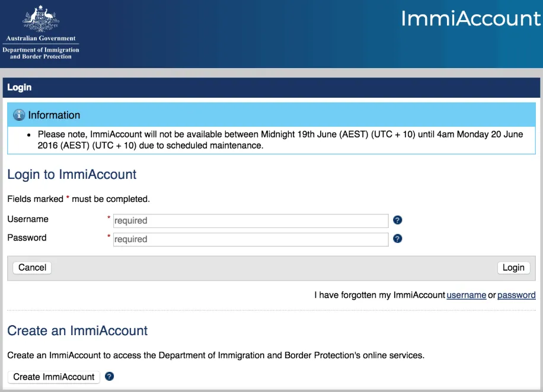Screen dimensions: 543x392
Task: Click 'I have forgotten my ImmiAccount' text
Action: point(379,295)
